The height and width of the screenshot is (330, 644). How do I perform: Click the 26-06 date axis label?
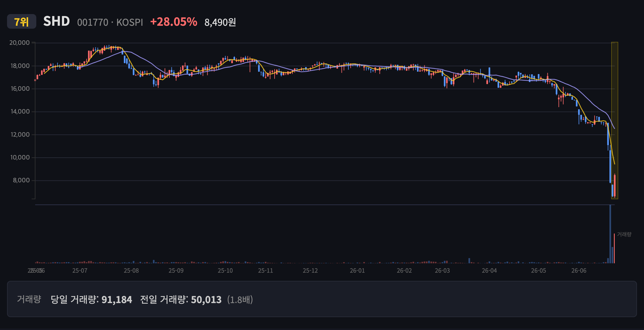click(x=579, y=271)
